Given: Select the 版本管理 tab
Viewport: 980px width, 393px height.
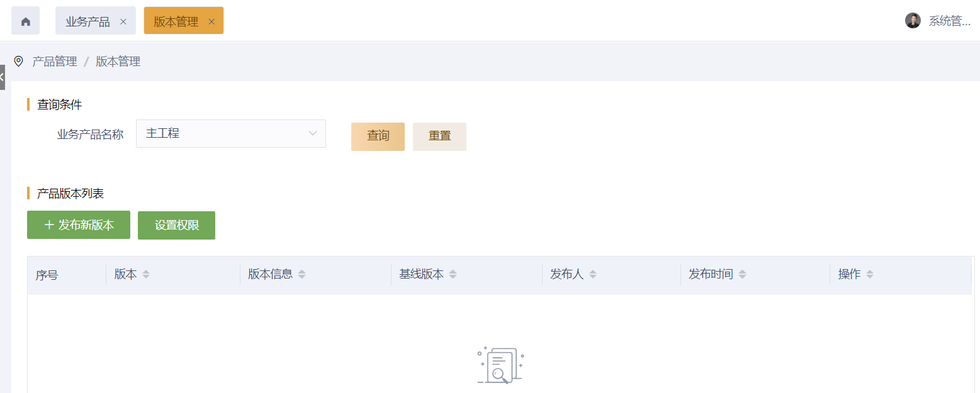Looking at the screenshot, I should tap(176, 21).
